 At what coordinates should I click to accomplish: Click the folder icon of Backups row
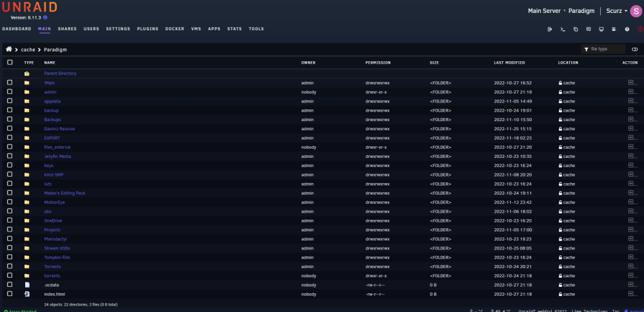pyautogui.click(x=26, y=120)
